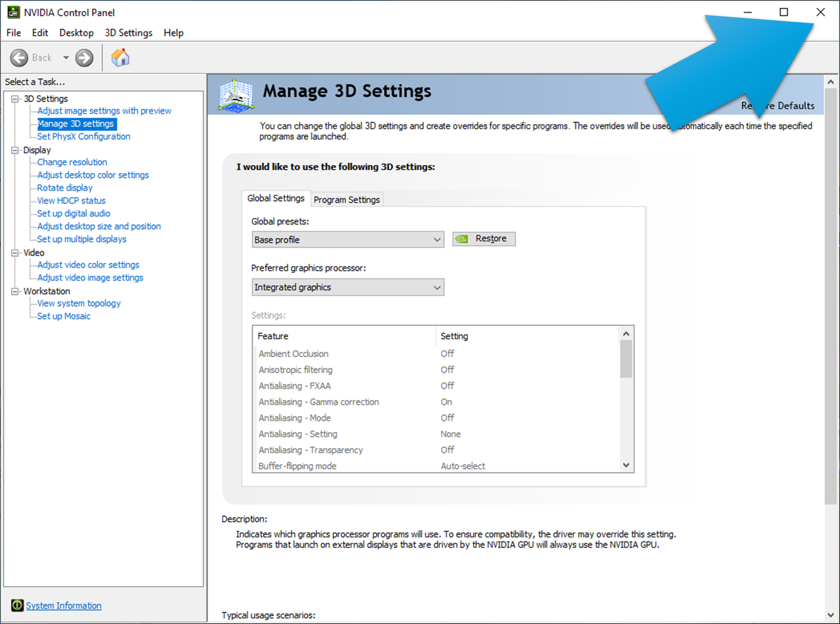This screenshot has height=624, width=840.
Task: Collapse the Video tree node
Action: coord(15,253)
